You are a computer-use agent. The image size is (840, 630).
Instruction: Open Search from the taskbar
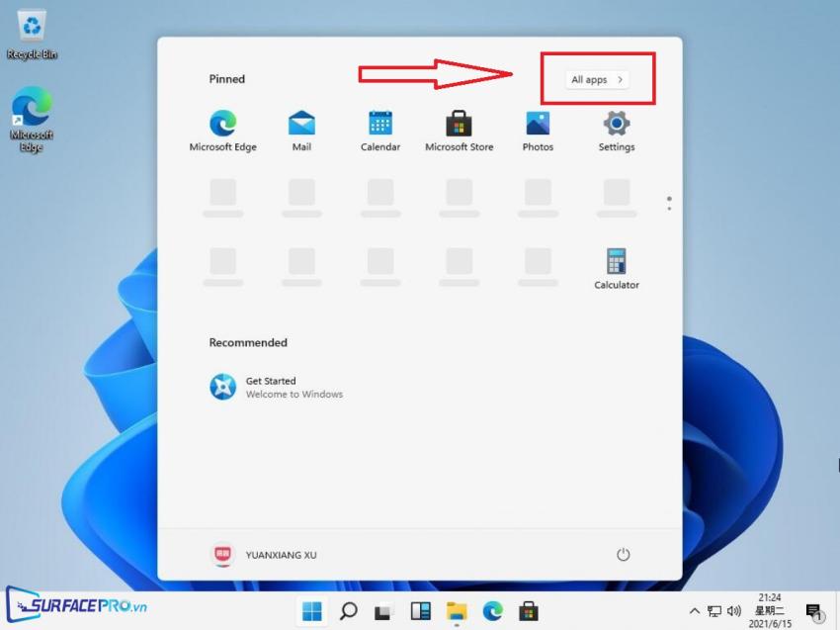[x=349, y=611]
